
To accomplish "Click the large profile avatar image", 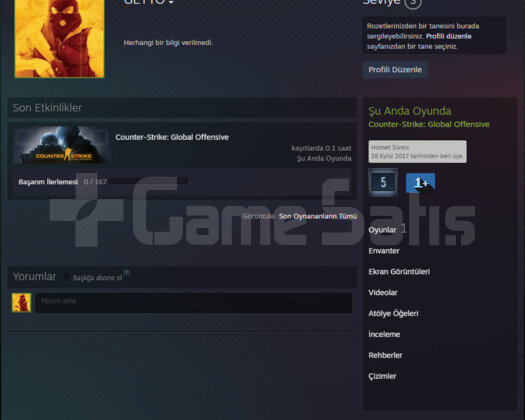I will [x=59, y=39].
